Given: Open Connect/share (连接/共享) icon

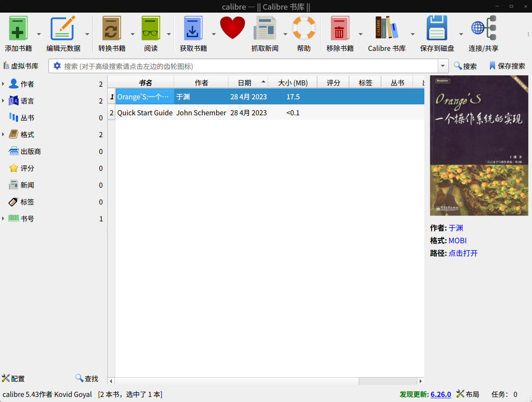Looking at the screenshot, I should tap(484, 29).
